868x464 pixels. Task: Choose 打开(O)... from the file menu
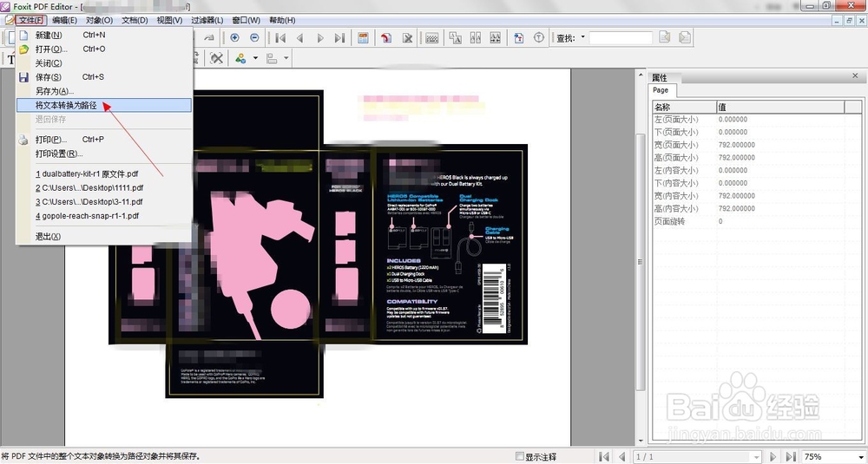[x=104, y=49]
